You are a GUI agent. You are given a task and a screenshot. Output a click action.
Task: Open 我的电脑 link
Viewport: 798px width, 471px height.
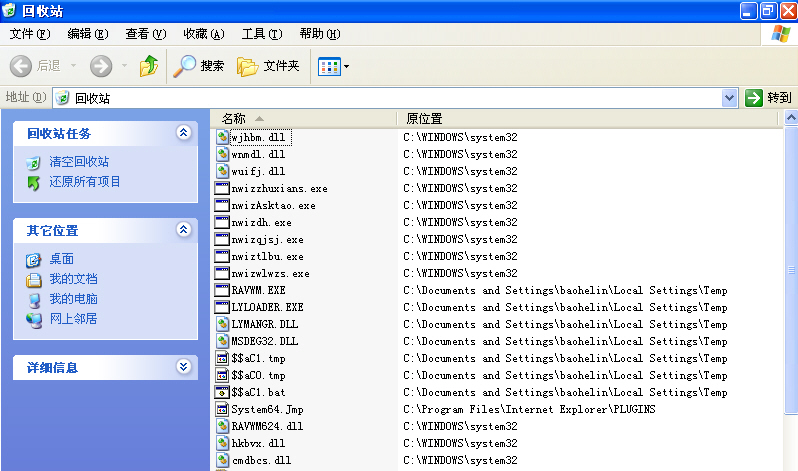pos(73,299)
